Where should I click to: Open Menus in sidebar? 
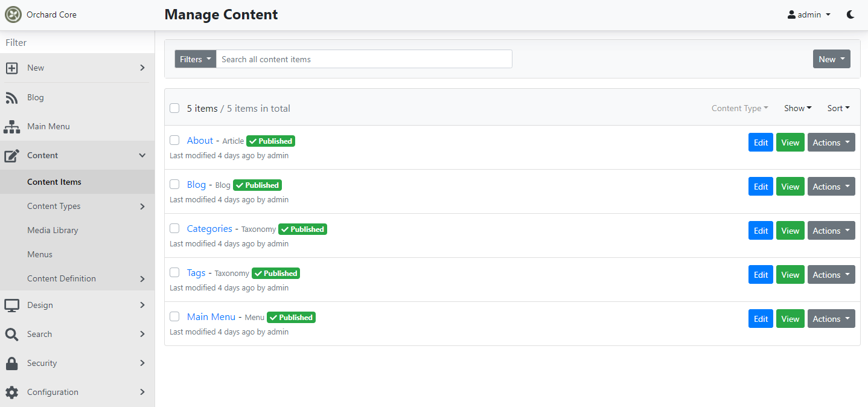[x=77, y=254]
